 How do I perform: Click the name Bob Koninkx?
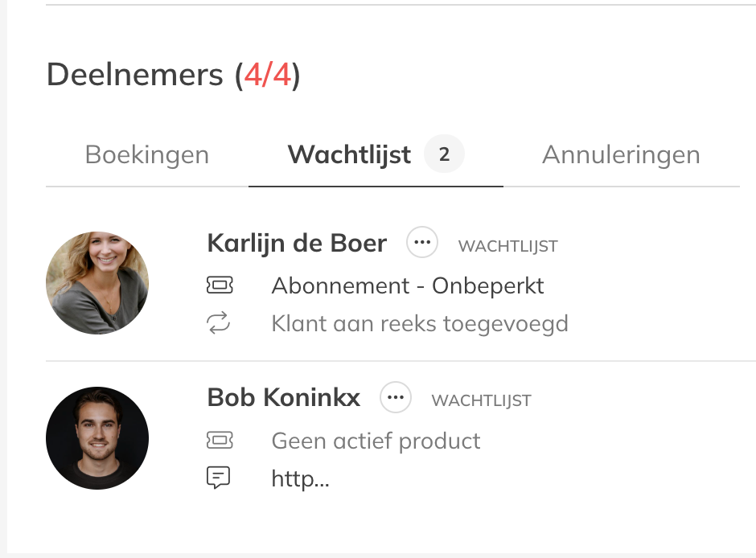click(284, 397)
